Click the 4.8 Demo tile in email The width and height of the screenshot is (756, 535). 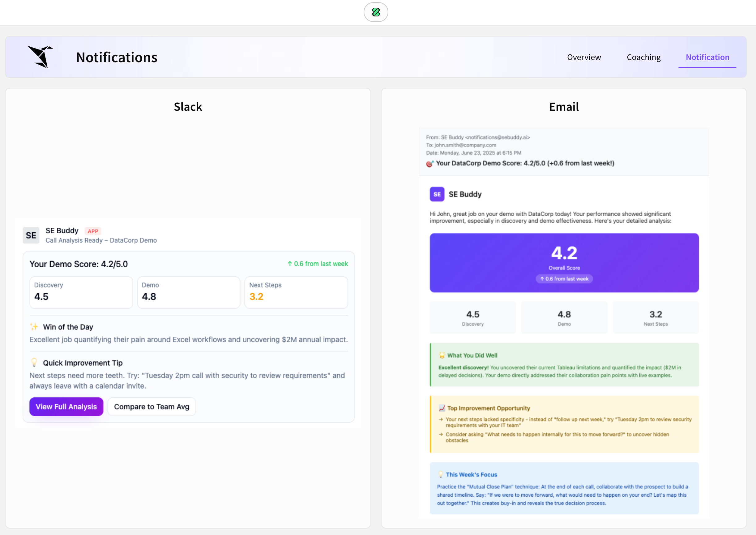564,317
